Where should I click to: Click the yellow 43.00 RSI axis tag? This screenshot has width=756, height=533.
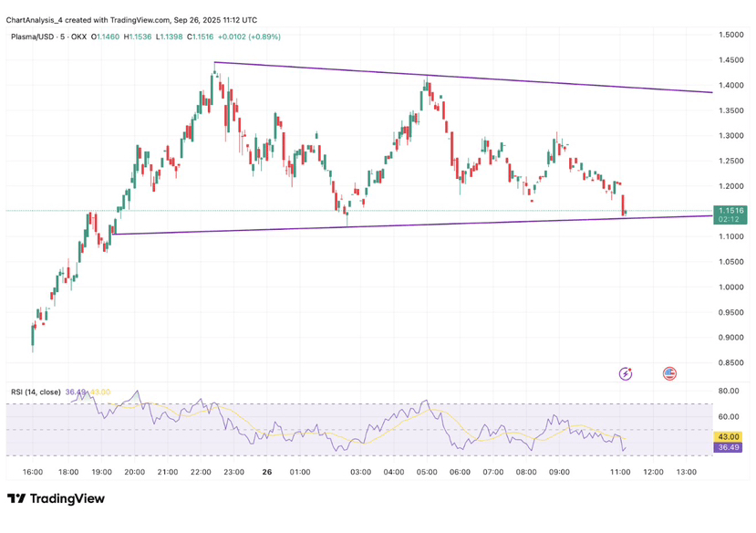(728, 436)
